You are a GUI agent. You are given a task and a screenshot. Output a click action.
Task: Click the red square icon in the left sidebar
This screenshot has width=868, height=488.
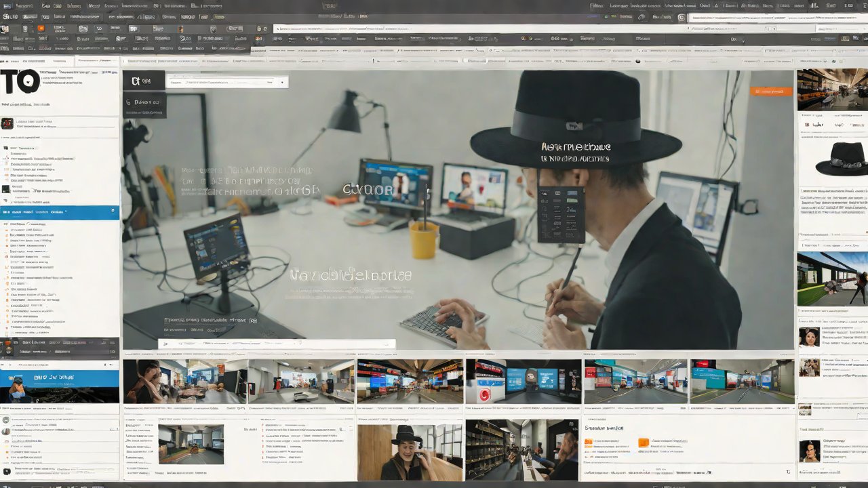[x=7, y=123]
